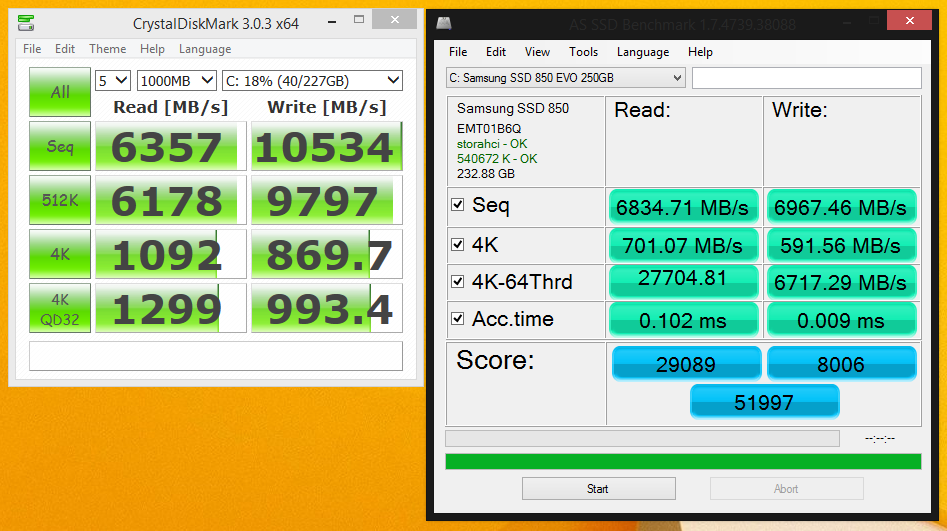The image size is (947, 531).
Task: Open the C: 18% drive selection dropdown
Action: pyautogui.click(x=312, y=80)
